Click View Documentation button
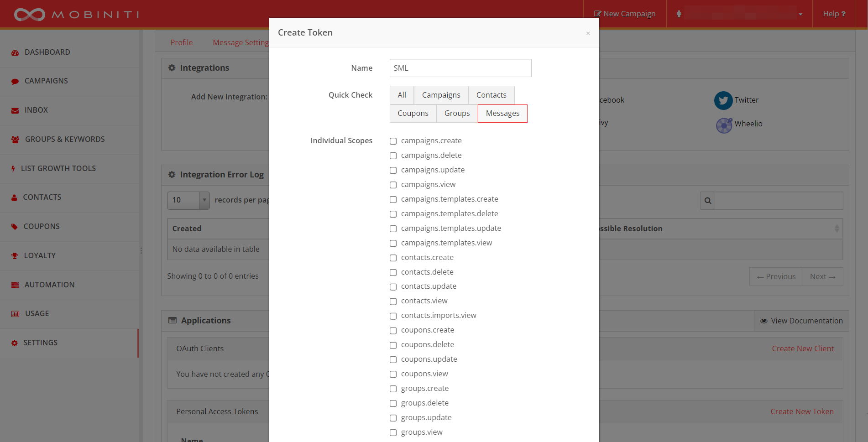Viewport: 868px width, 442px height. (801, 321)
